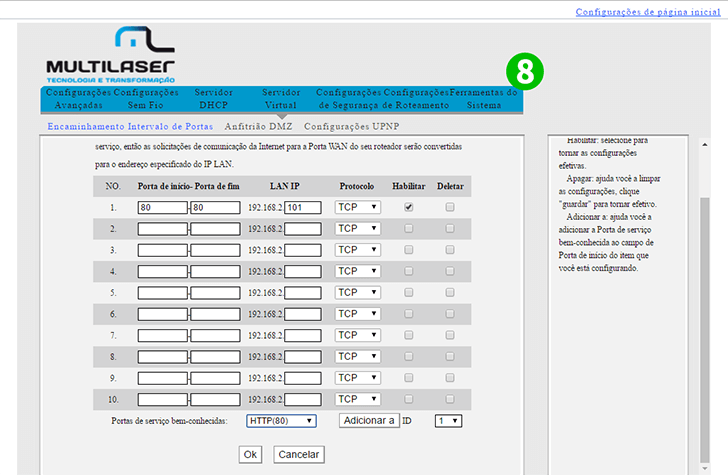Enable Habilitar checkbox for rule 3
This screenshot has width=728, height=475.
409,250
